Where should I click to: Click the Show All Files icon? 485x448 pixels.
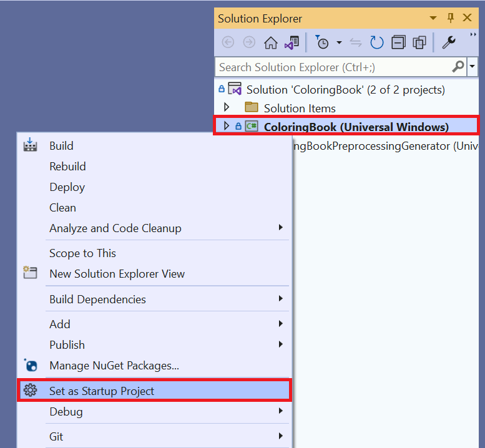pos(419,42)
